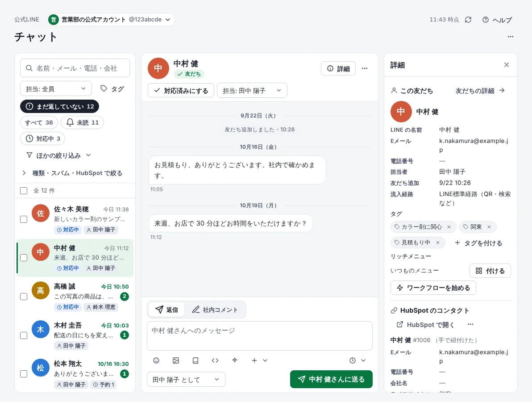The height and width of the screenshot is (402, 532).
Task: Open 佐々木 美穂 avatar in chat list
Action: click(x=40, y=213)
